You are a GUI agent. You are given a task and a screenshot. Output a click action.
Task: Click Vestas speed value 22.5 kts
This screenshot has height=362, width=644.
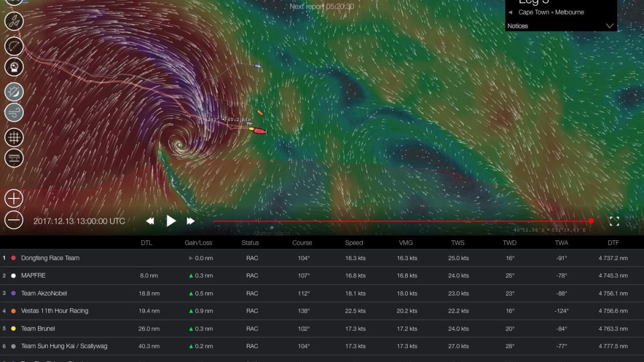coord(354,311)
